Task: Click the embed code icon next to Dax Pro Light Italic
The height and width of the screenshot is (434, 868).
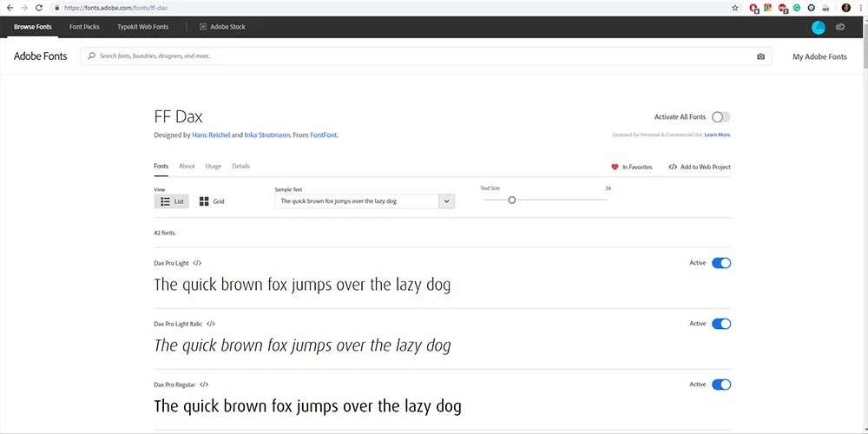Action: coord(211,324)
